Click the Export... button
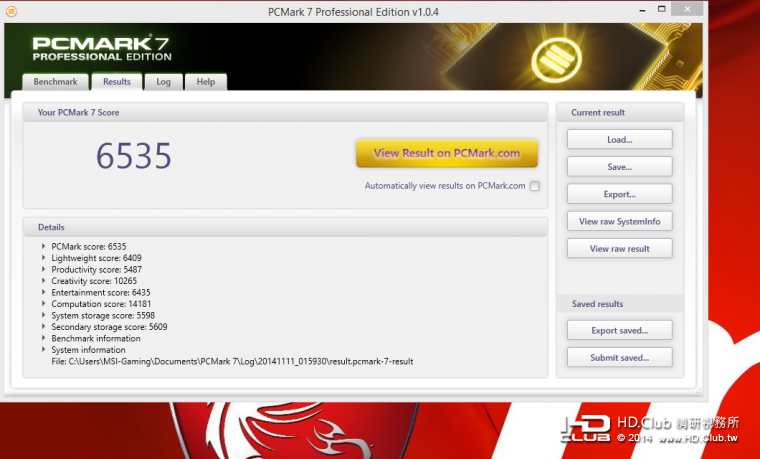The width and height of the screenshot is (760, 459). coord(619,194)
